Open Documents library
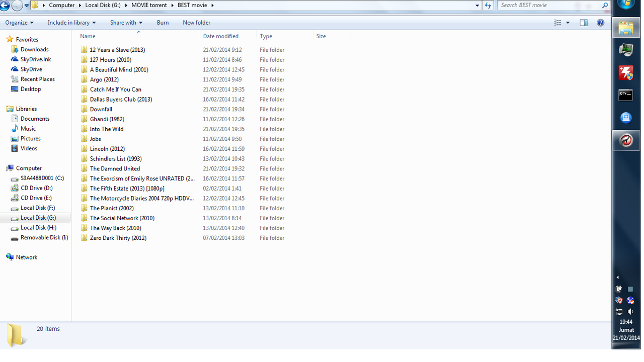 (x=35, y=119)
